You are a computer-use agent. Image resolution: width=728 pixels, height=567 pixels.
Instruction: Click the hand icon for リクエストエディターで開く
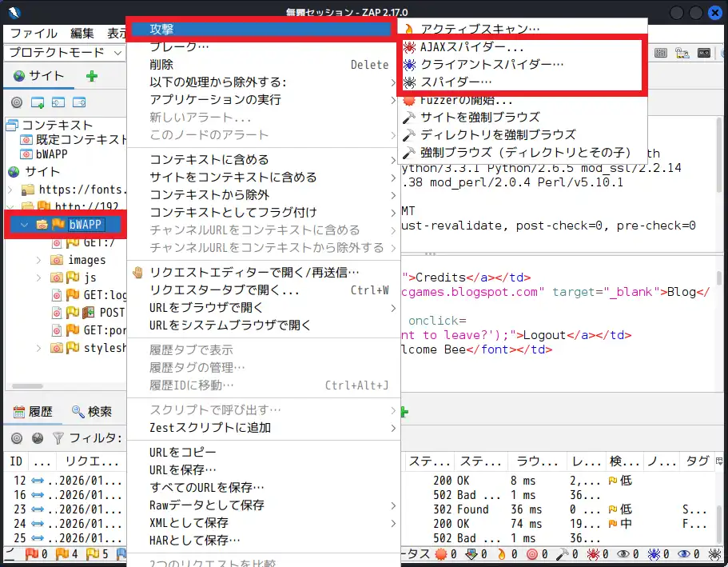click(137, 273)
